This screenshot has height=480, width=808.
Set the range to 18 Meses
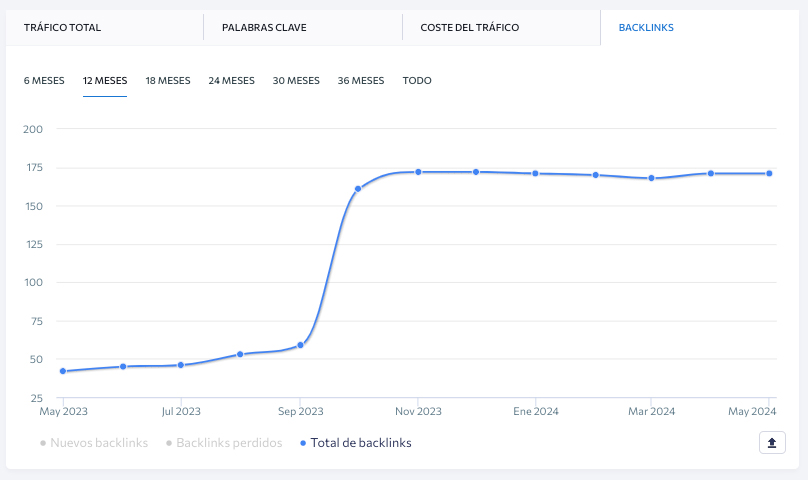point(168,80)
